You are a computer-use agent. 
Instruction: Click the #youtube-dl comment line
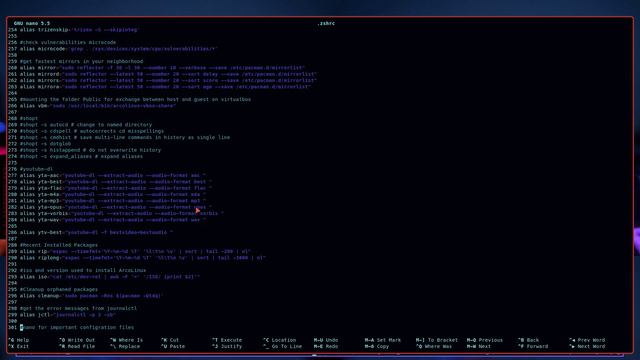(x=36, y=169)
